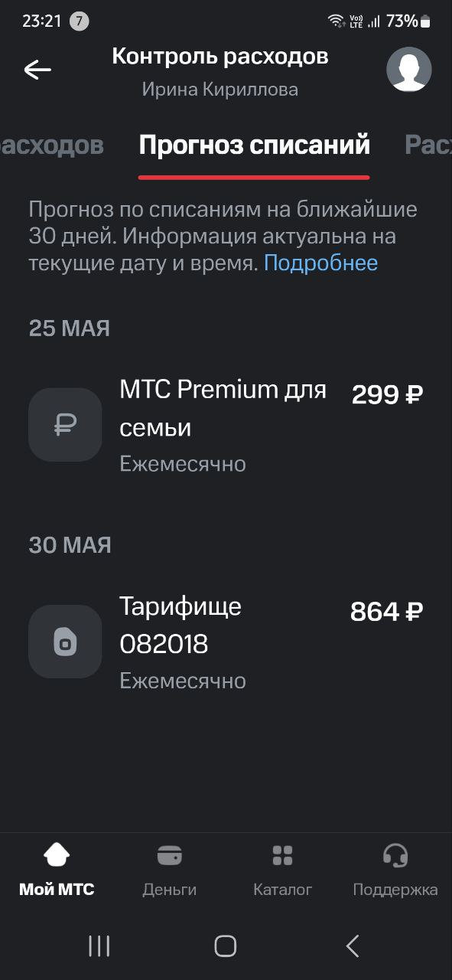The width and height of the screenshot is (452, 980).
Task: Tap the ruble icon for МТС Premium
Action: point(65,425)
